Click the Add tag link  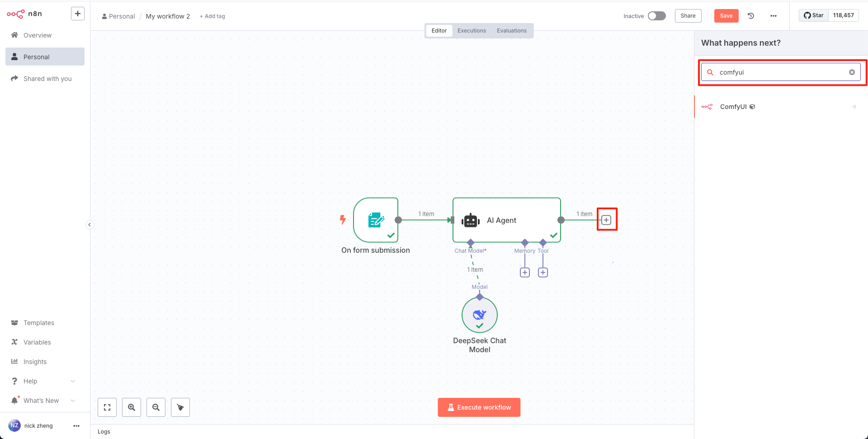212,16
